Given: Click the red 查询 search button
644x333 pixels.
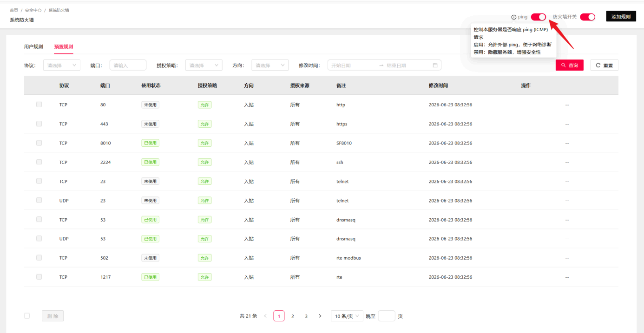Looking at the screenshot, I should 569,65.
